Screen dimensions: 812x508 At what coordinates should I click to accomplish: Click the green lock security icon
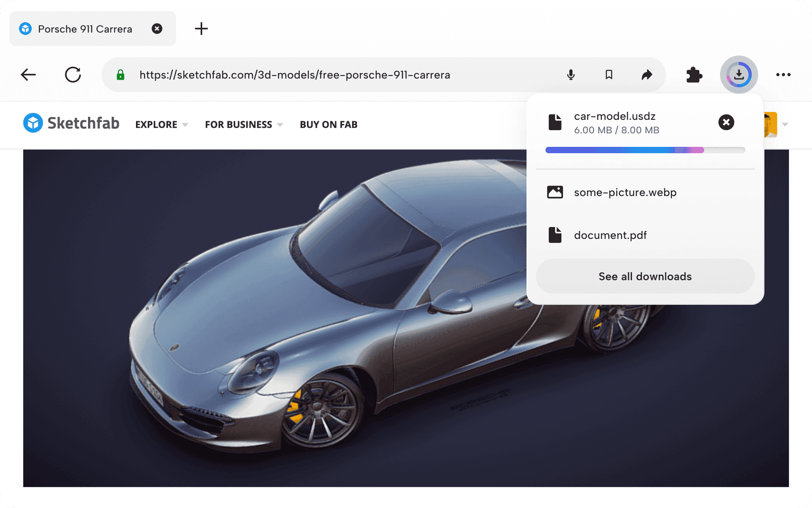click(x=121, y=75)
